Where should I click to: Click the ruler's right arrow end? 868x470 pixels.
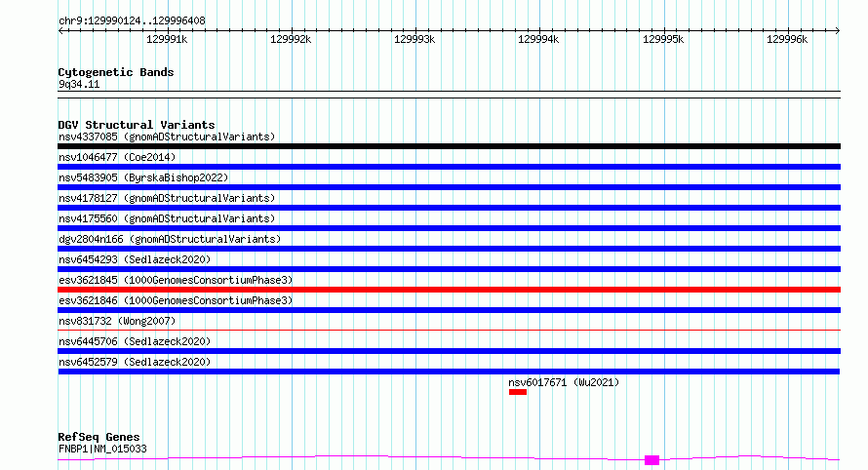coord(838,30)
